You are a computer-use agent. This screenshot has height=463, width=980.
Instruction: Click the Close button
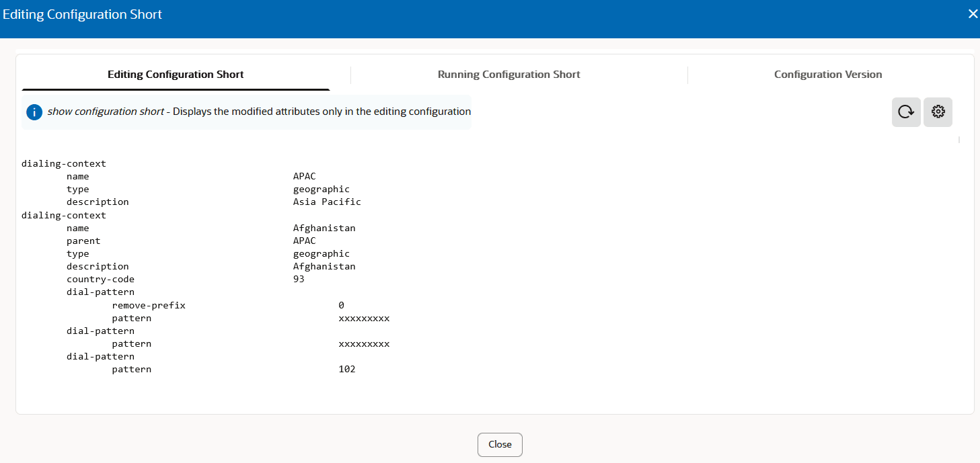(x=500, y=444)
